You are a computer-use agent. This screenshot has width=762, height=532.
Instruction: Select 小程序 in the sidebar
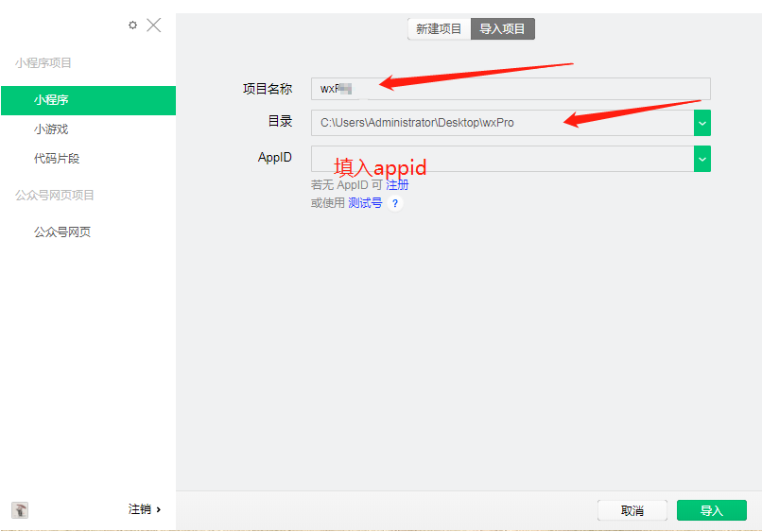click(89, 100)
